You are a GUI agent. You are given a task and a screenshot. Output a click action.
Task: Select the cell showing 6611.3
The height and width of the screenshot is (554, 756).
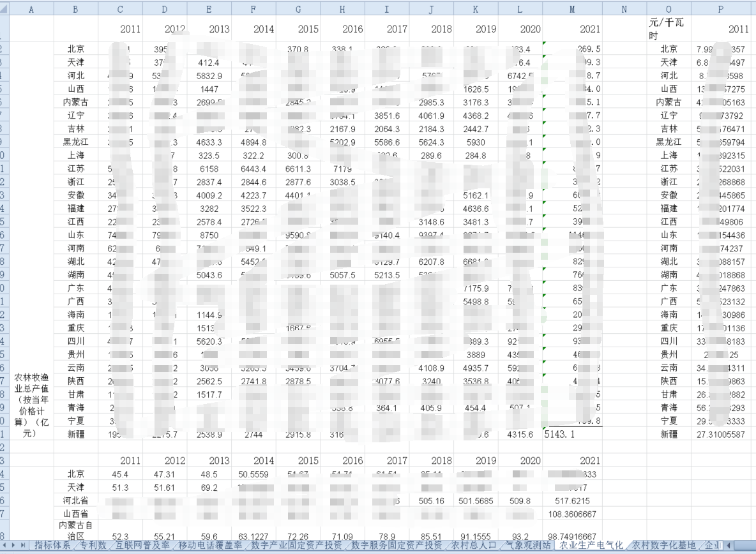tap(298, 169)
